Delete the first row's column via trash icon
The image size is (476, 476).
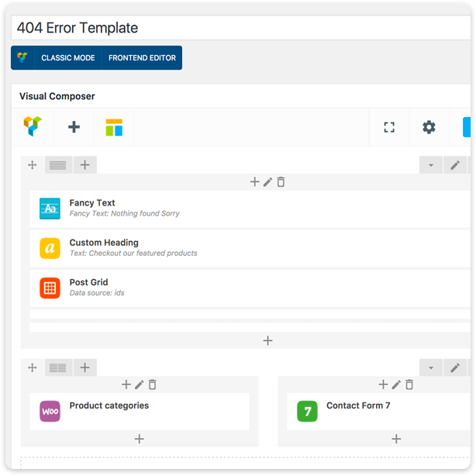[x=281, y=182]
